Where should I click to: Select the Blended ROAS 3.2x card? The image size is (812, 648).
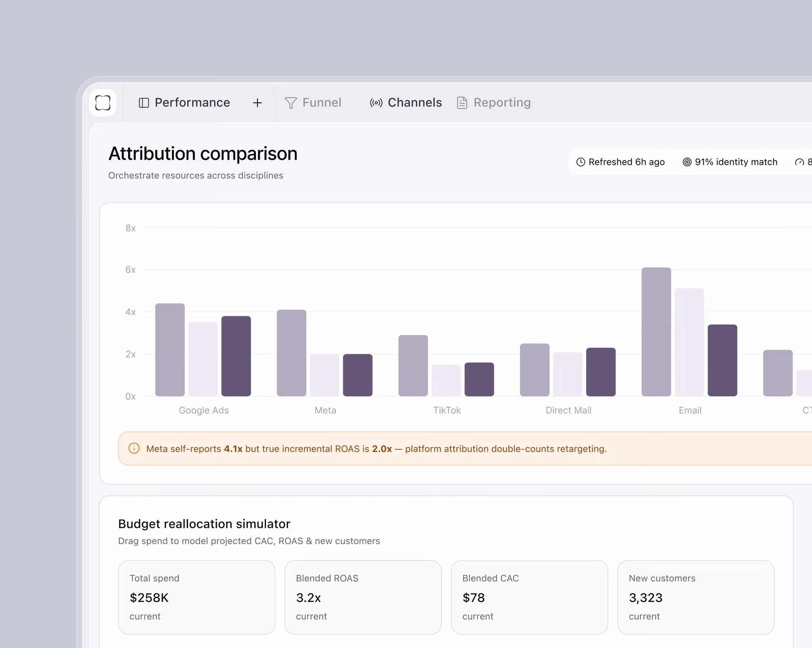tap(363, 597)
